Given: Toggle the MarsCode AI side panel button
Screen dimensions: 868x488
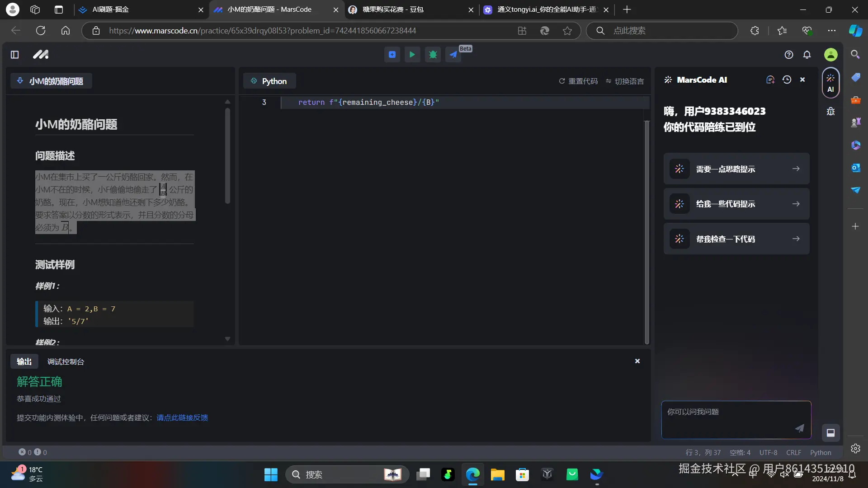Looking at the screenshot, I should tap(830, 83).
